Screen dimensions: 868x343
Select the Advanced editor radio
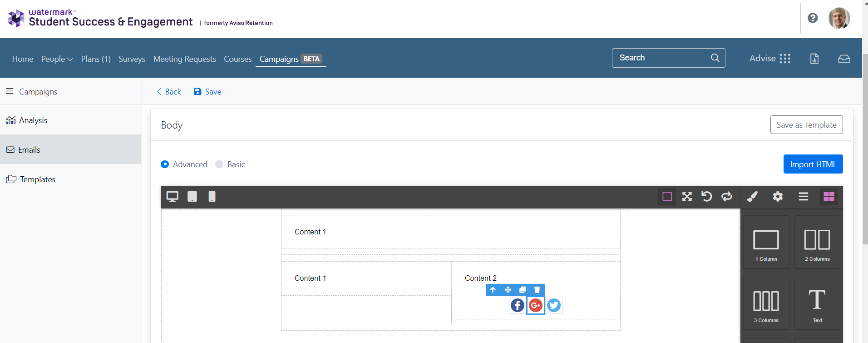[165, 164]
